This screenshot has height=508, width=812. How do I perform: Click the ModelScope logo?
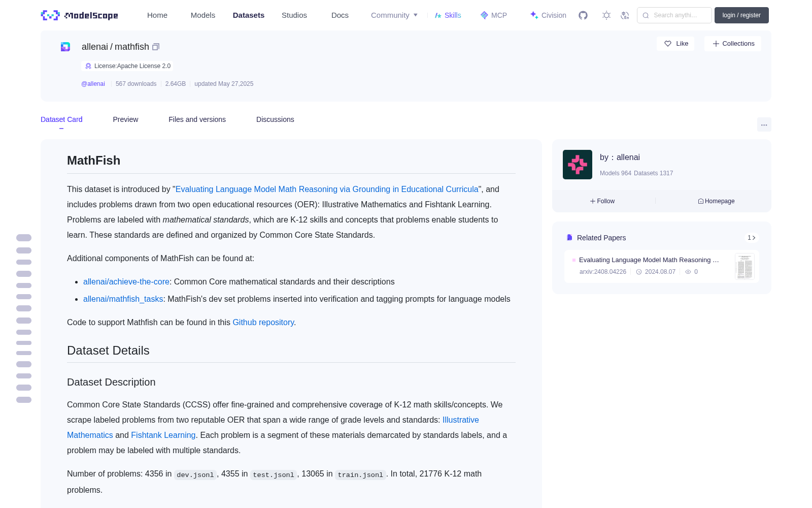coord(80,15)
